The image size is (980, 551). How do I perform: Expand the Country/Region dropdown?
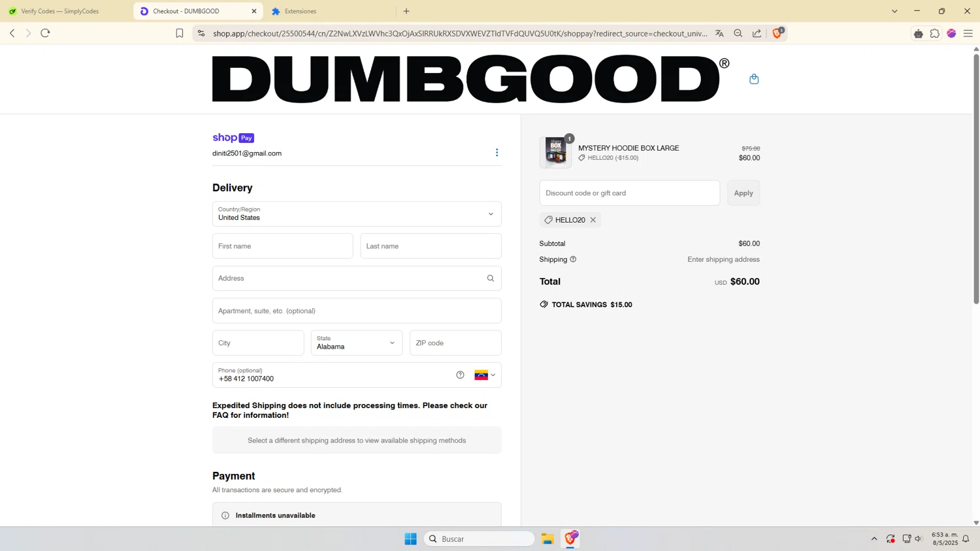(357, 213)
